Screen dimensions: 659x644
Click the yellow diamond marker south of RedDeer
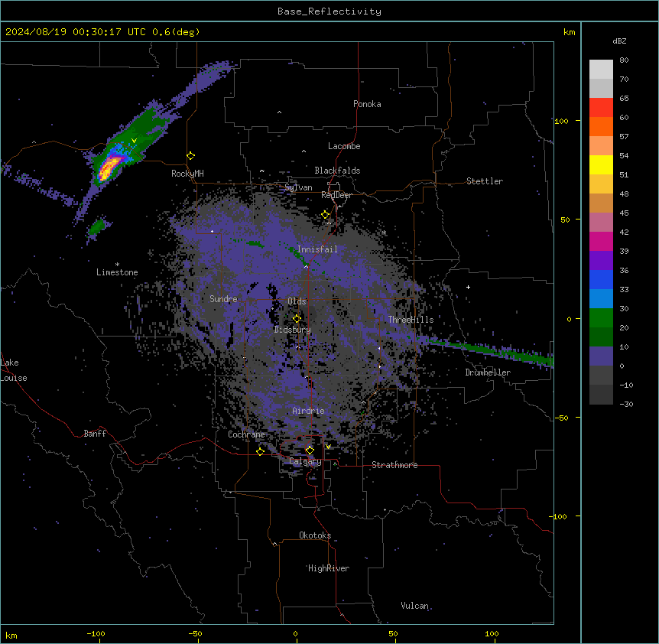pos(326,215)
